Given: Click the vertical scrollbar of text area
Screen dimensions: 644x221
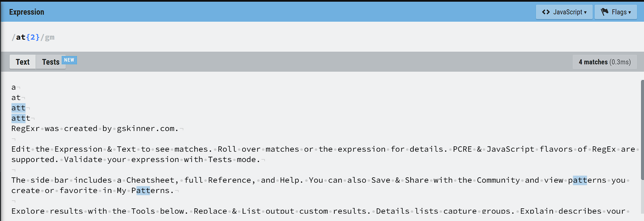Looking at the screenshot, I should pyautogui.click(x=642, y=147).
